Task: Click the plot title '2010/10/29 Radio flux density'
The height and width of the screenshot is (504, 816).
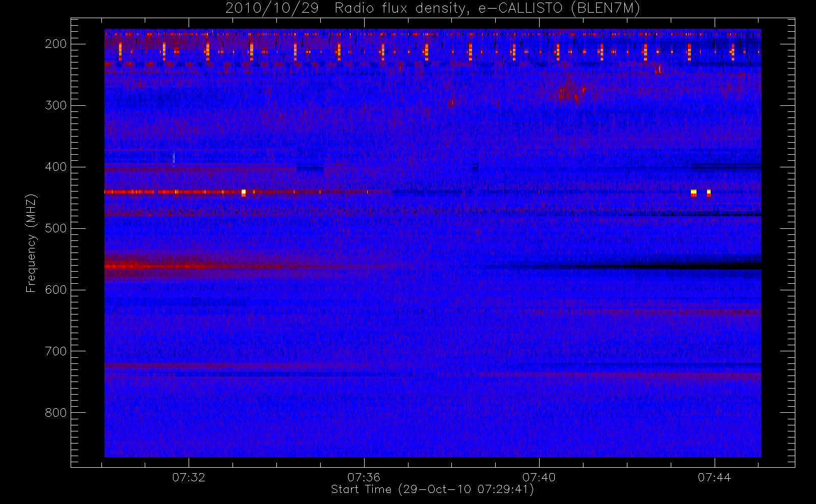Action: click(433, 9)
